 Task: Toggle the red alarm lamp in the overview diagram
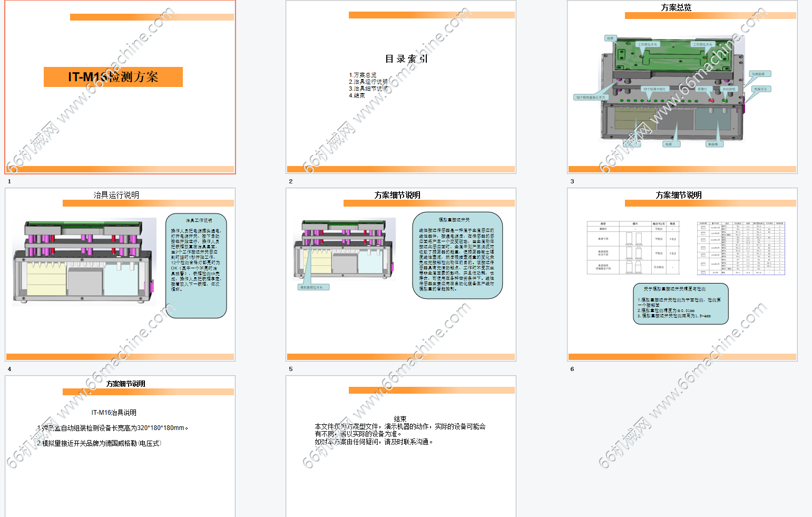[711, 100]
